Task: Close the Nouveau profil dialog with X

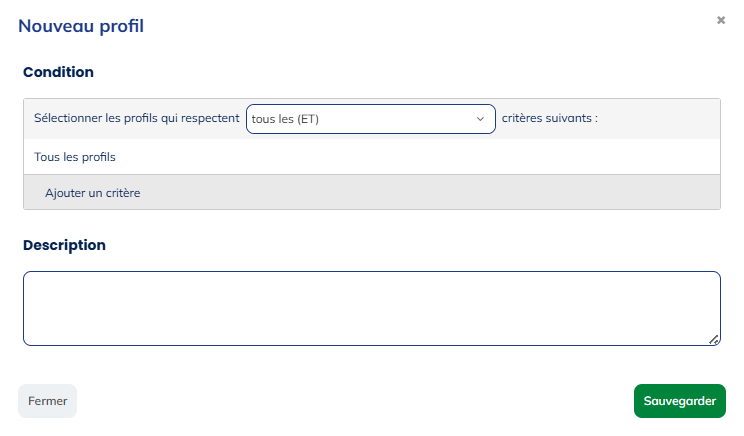Action: point(721,20)
